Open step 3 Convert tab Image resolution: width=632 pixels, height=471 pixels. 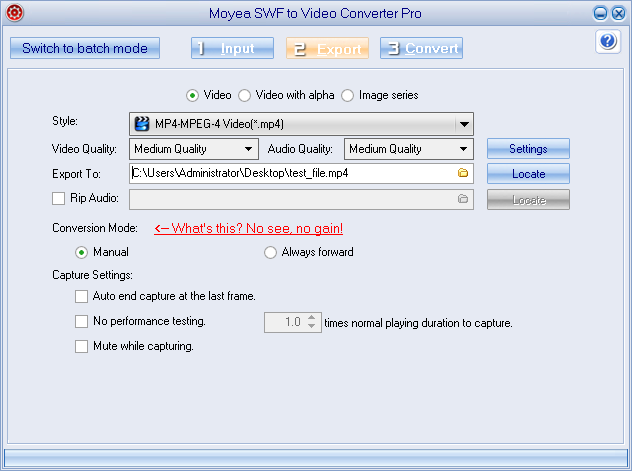(x=421, y=48)
